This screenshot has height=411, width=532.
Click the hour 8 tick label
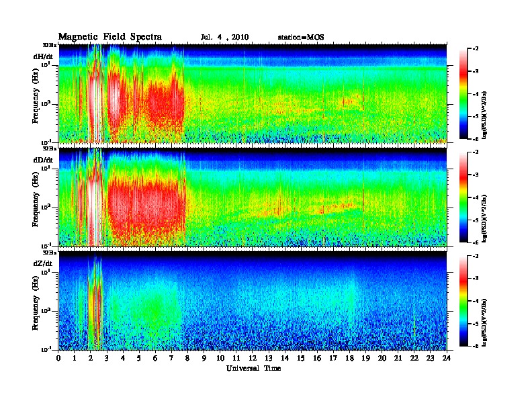click(x=187, y=358)
